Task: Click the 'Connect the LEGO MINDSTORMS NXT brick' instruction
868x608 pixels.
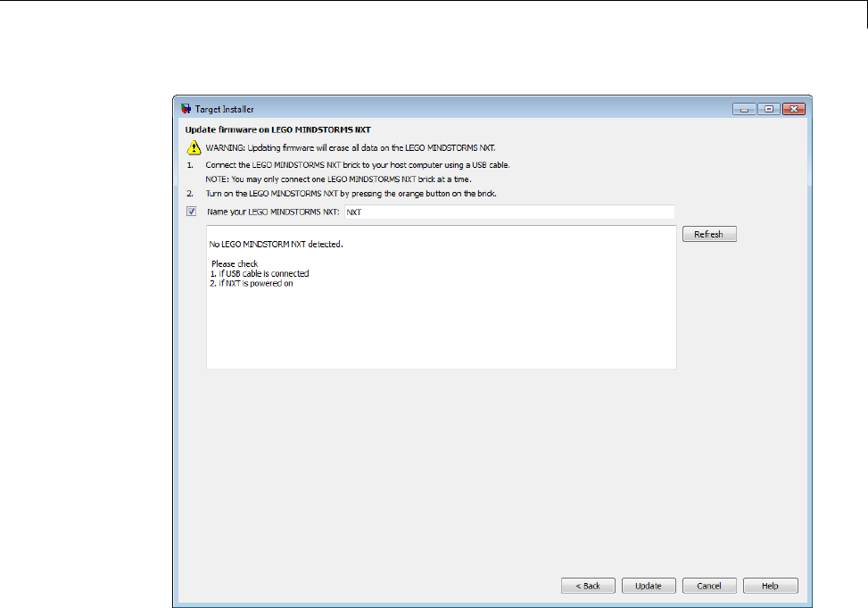Action: tap(358, 164)
